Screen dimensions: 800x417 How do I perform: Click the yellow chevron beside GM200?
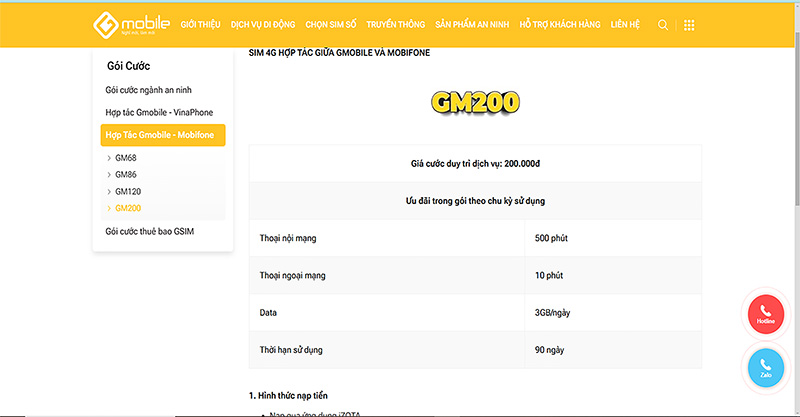pos(109,208)
